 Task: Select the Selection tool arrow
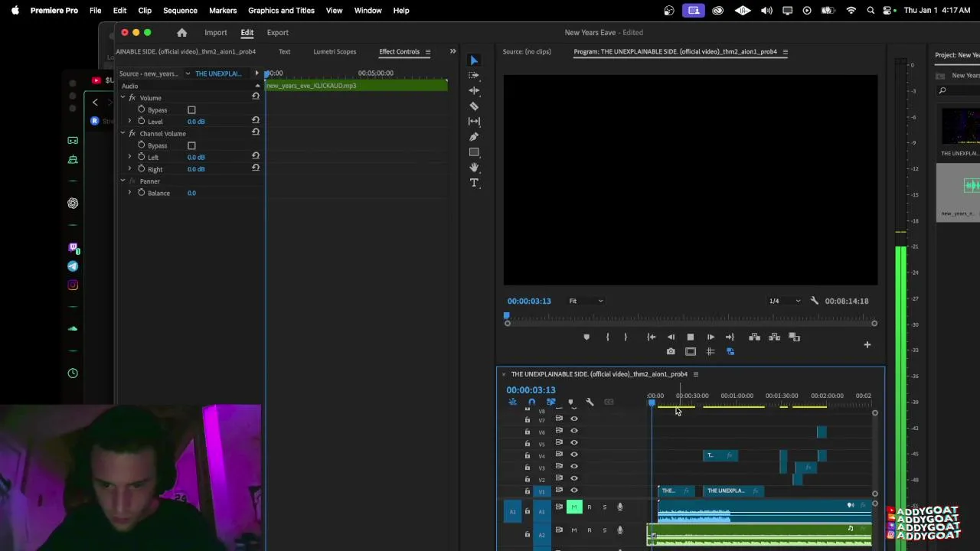tap(474, 60)
